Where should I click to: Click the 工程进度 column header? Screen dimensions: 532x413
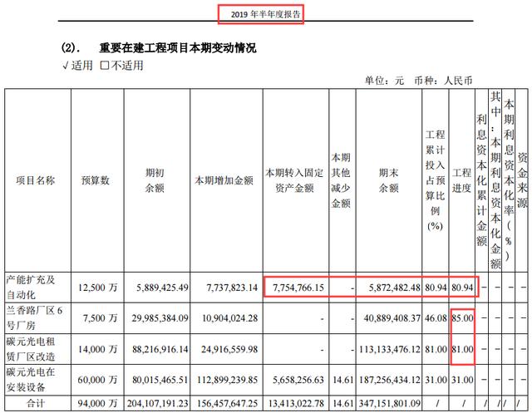point(462,180)
